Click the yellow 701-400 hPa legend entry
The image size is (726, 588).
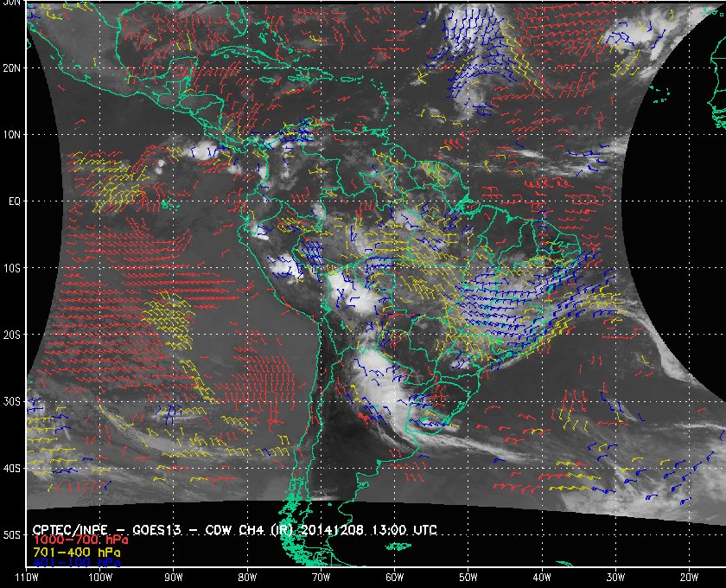[x=76, y=552]
